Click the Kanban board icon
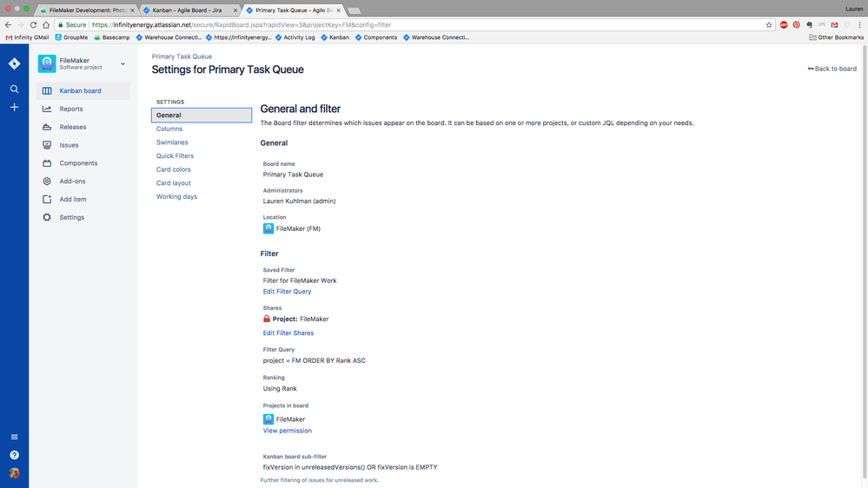 click(x=47, y=90)
